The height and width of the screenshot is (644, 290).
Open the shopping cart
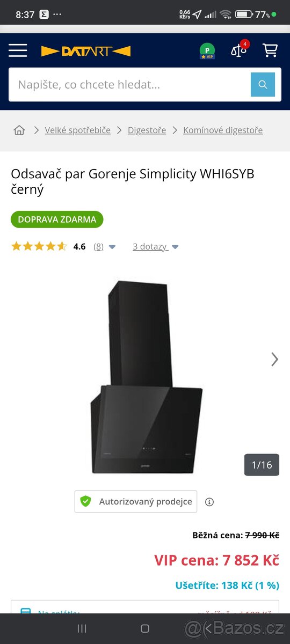point(270,50)
